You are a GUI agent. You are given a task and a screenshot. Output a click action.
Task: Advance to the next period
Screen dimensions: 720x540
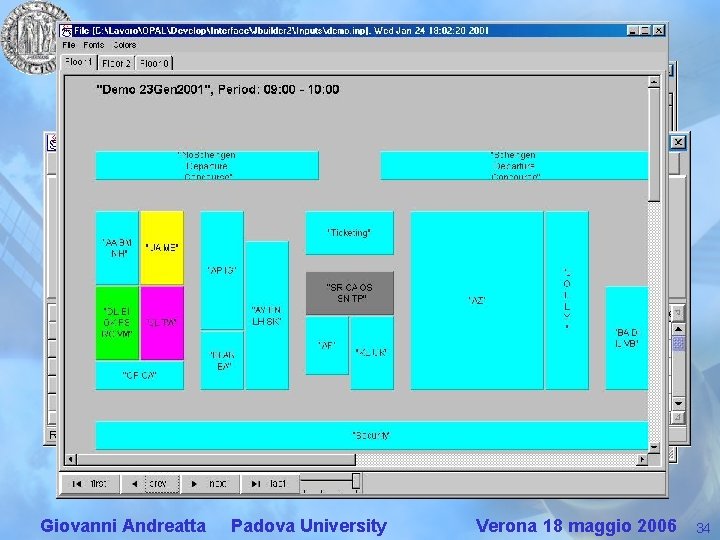210,484
